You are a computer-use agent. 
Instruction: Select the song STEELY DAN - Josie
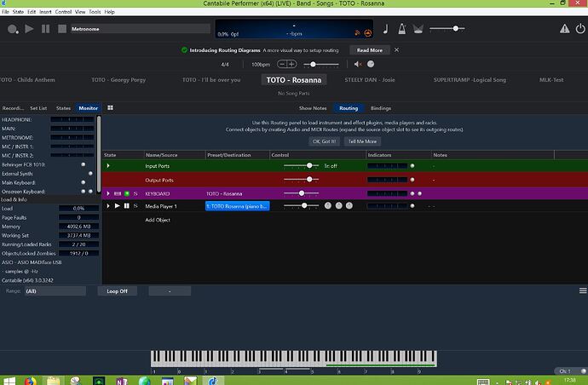pyautogui.click(x=369, y=80)
